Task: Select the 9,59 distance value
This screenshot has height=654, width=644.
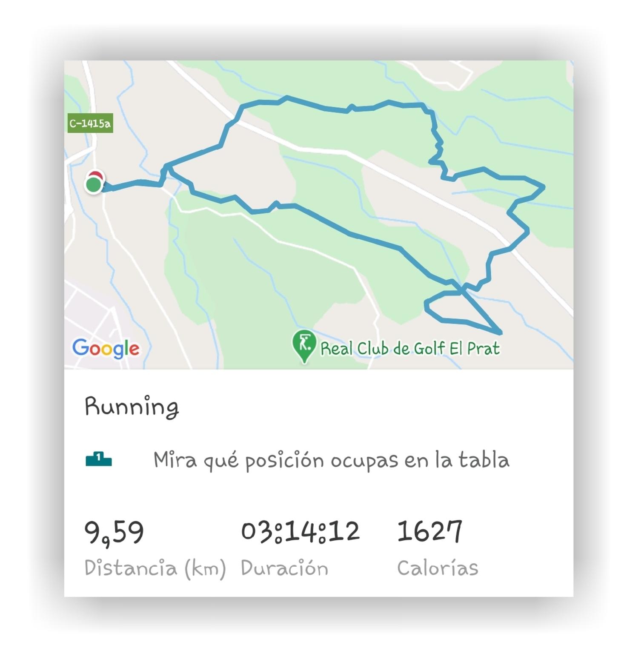Action: (114, 532)
